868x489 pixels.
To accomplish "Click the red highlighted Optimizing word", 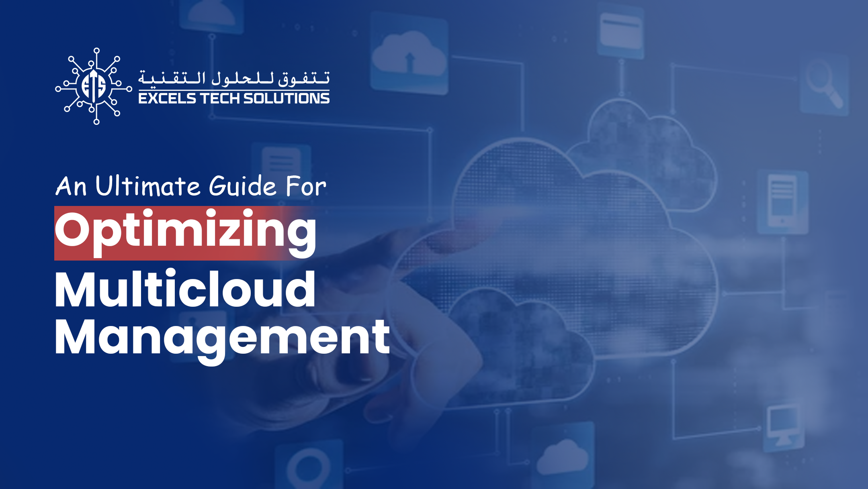I will [x=186, y=233].
